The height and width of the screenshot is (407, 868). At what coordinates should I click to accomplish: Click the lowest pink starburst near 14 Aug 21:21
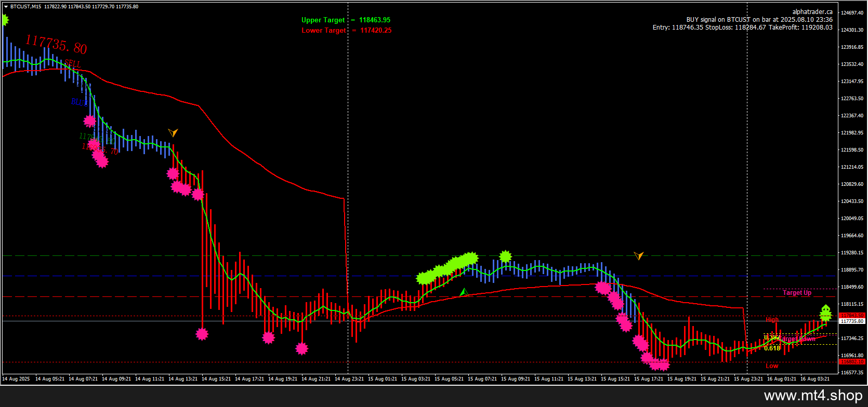(x=302, y=348)
